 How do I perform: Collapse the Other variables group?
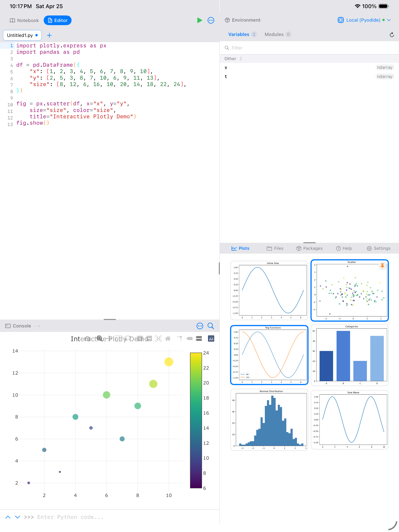(x=309, y=59)
